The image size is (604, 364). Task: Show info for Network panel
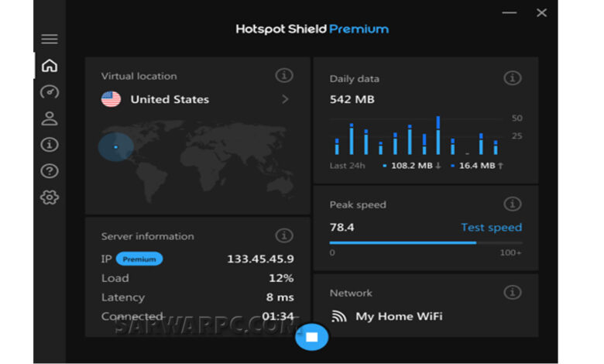click(513, 292)
